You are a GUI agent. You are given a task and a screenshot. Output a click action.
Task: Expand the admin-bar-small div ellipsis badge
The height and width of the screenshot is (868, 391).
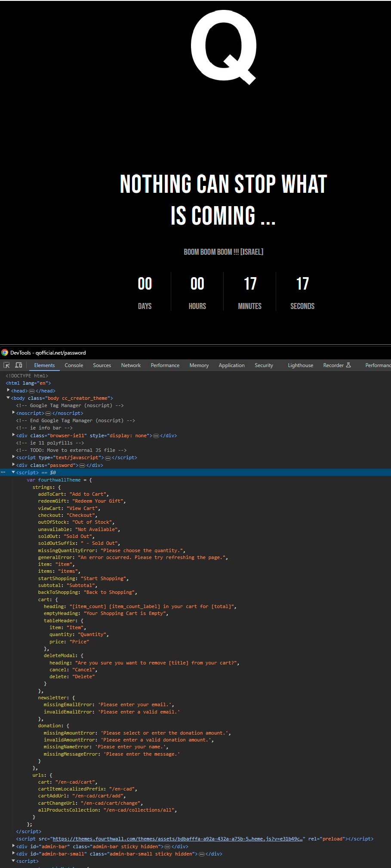201,854
